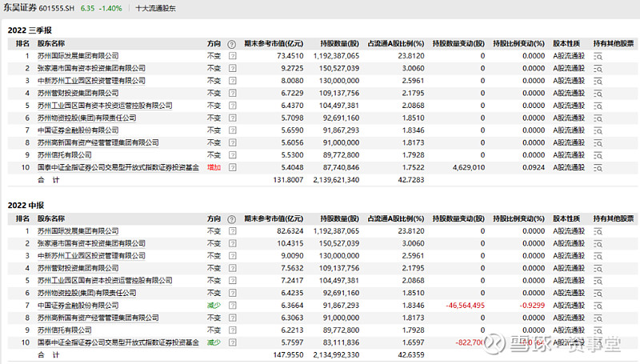The height and width of the screenshot is (364, 640).
Task: Click help icon in 苏州物资控股 三季报 row
Action: pyautogui.click(x=232, y=118)
